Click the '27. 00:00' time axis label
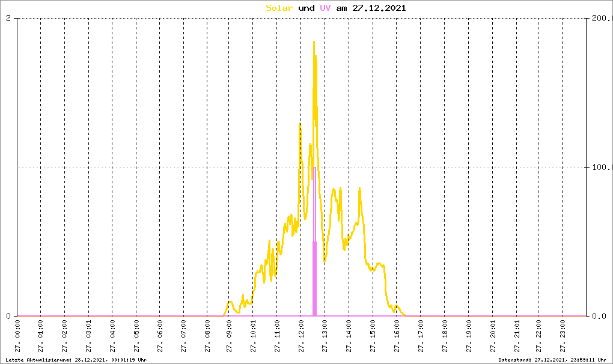 pos(17,336)
